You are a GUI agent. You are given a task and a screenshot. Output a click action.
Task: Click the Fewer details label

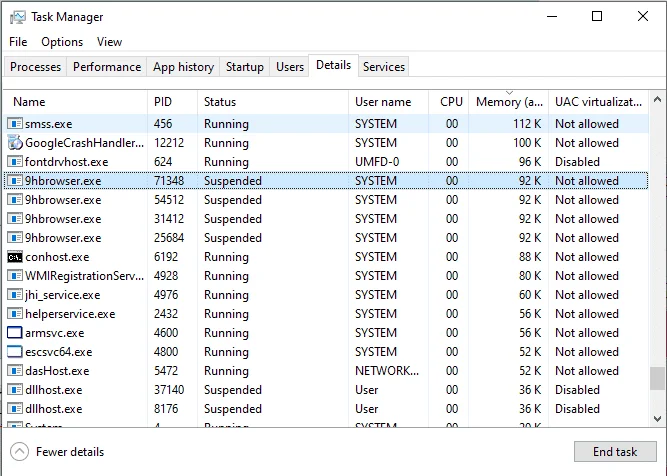click(70, 452)
